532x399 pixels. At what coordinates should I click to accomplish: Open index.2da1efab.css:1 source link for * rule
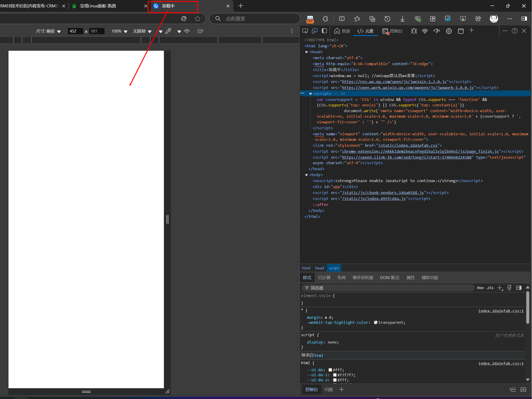[501, 311]
